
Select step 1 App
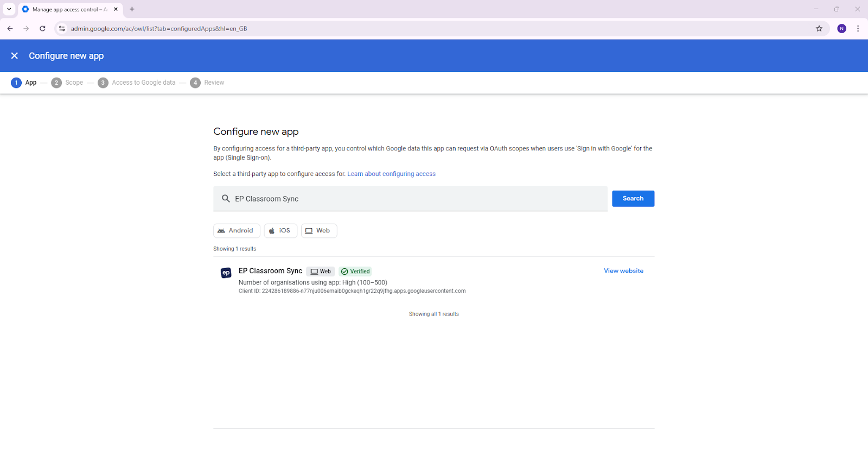click(x=24, y=83)
